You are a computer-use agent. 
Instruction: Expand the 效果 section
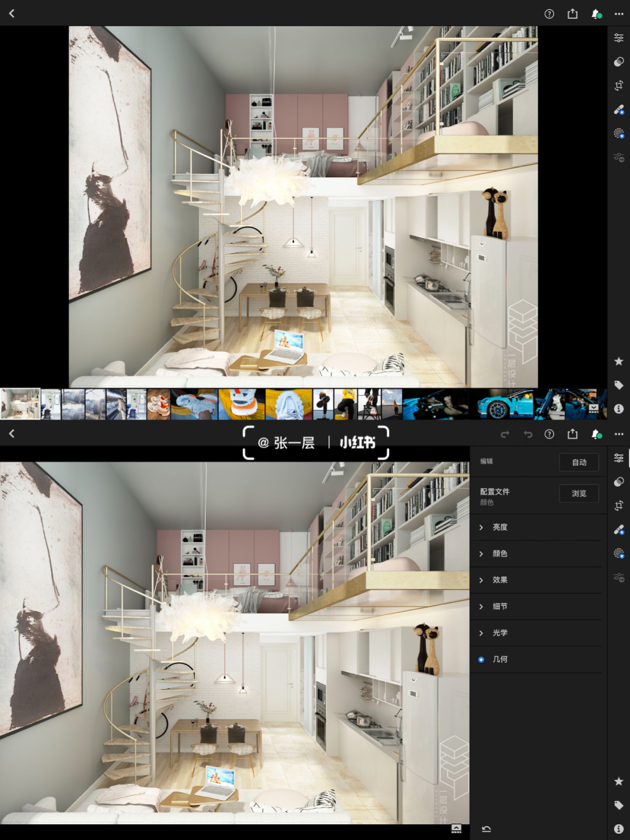click(x=500, y=580)
